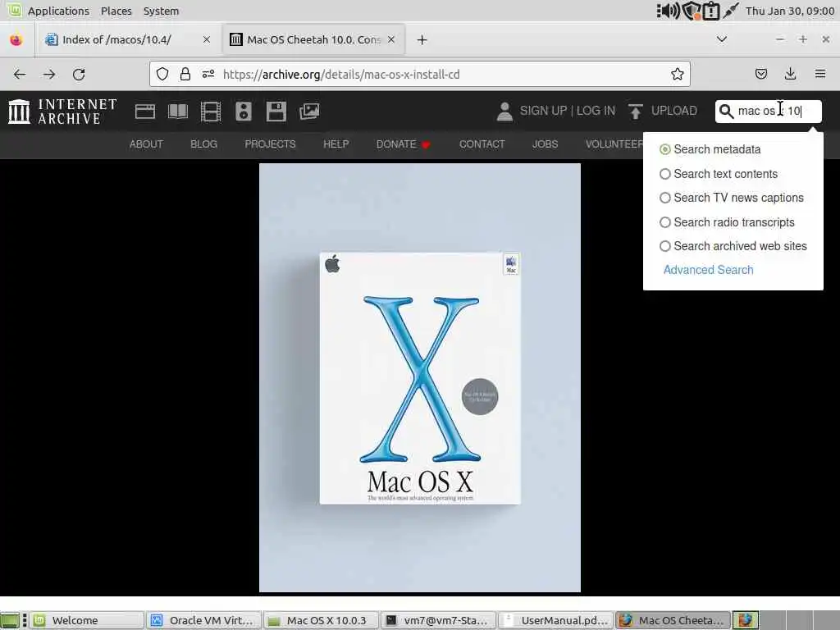Screen dimensions: 840x630
Task: Click the UPLOAD text link
Action: (674, 111)
